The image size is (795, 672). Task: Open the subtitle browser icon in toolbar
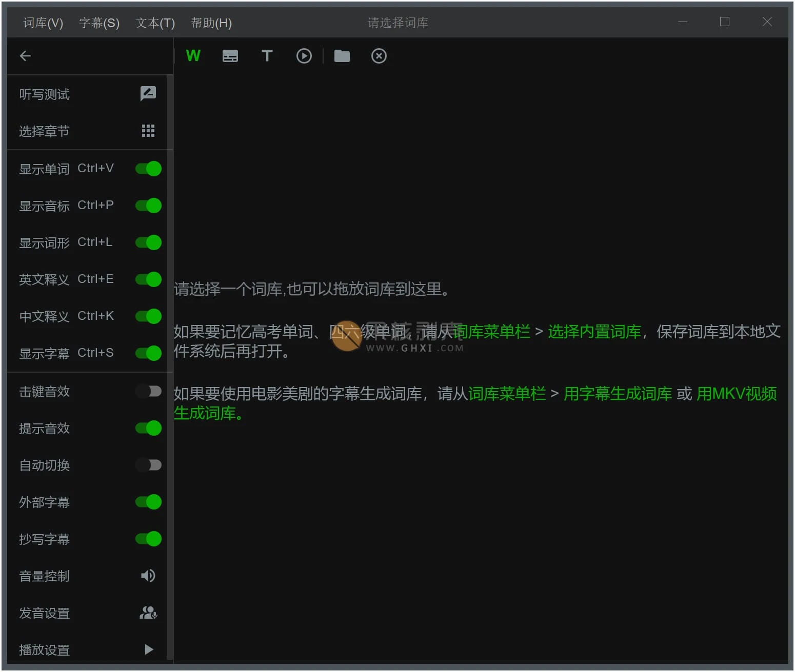click(x=230, y=56)
